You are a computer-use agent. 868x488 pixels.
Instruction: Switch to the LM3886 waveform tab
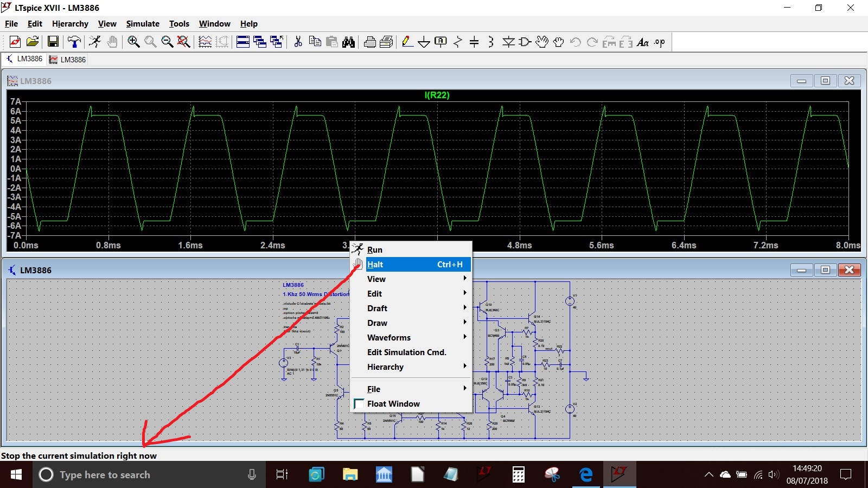pos(67,60)
